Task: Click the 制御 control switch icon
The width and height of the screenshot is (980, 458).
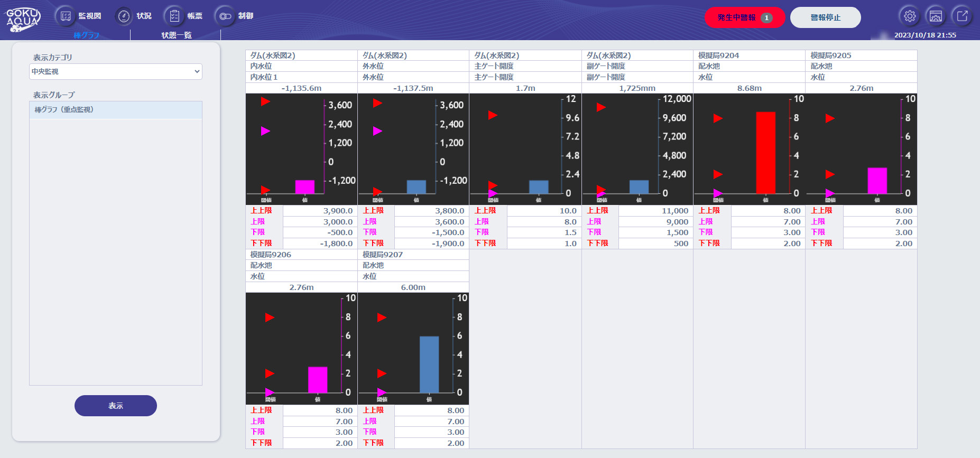Action: click(225, 16)
